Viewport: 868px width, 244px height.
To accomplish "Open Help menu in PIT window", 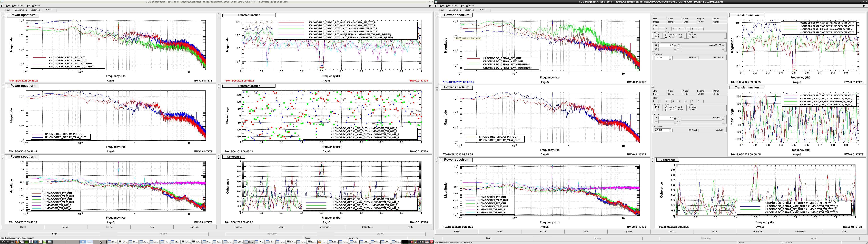I will click(431, 6).
